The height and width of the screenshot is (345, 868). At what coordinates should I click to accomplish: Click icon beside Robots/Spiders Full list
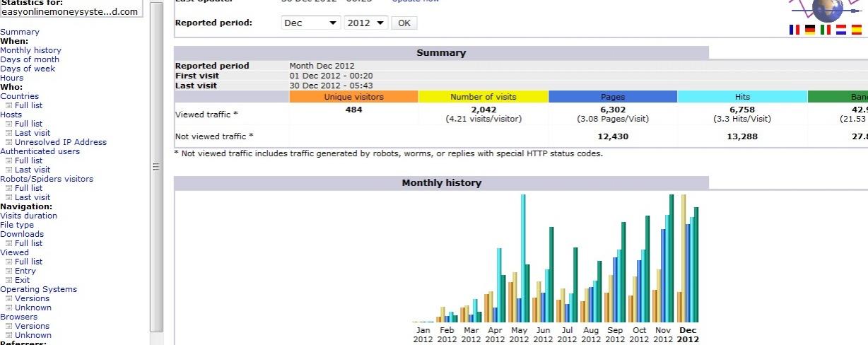tap(9, 188)
